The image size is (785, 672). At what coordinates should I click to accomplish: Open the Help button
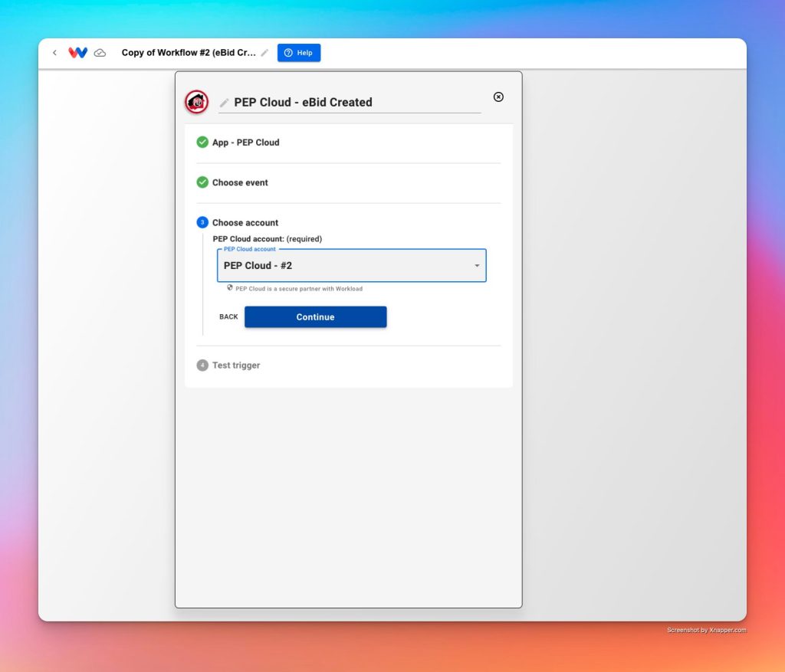click(299, 53)
